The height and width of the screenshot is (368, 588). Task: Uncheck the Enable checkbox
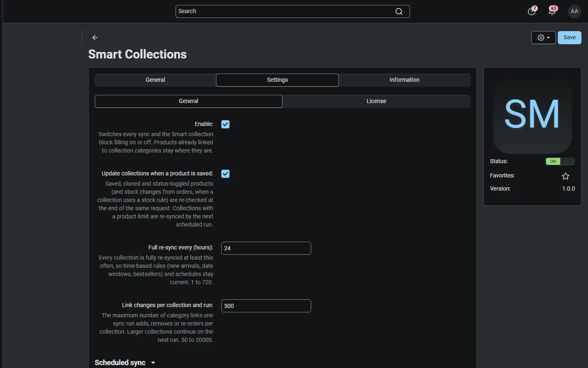pyautogui.click(x=225, y=124)
